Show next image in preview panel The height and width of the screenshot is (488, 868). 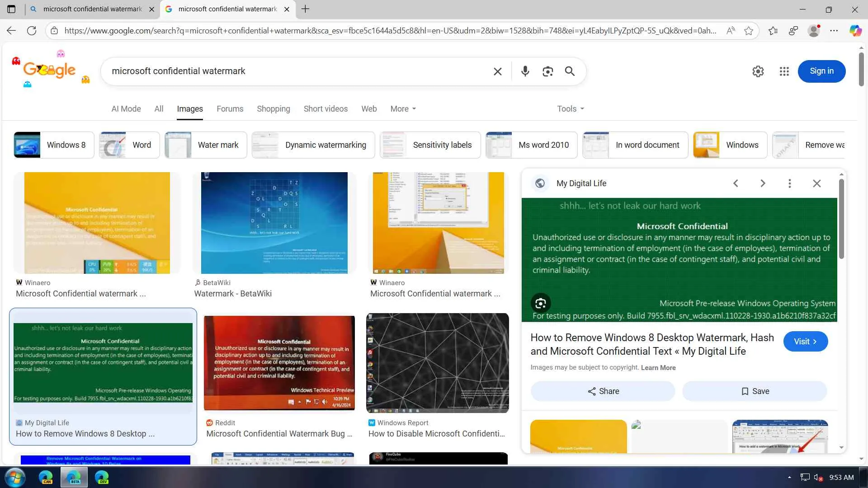click(763, 183)
